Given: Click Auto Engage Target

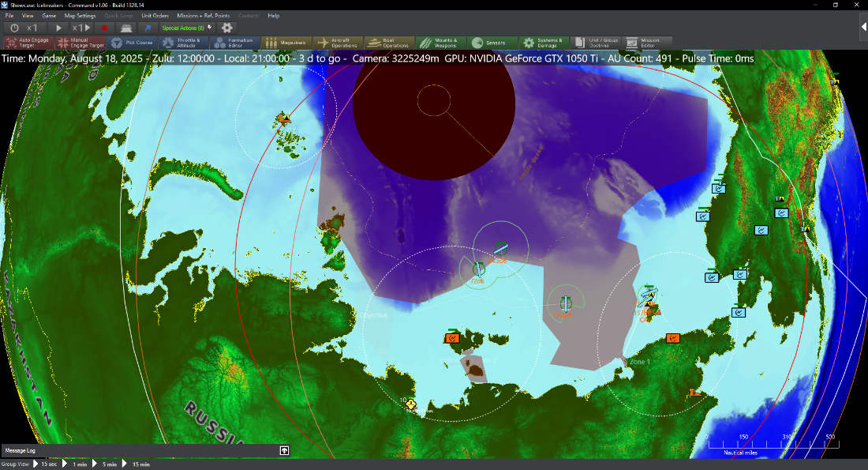Looking at the screenshot, I should (28, 43).
